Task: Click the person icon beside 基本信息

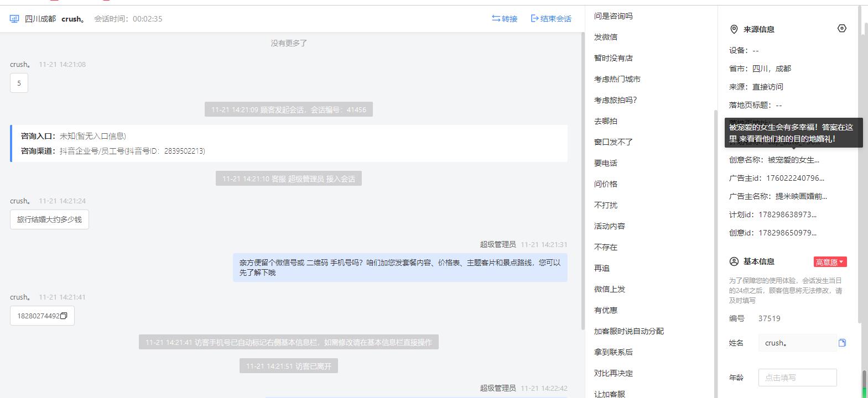Action: tap(734, 261)
